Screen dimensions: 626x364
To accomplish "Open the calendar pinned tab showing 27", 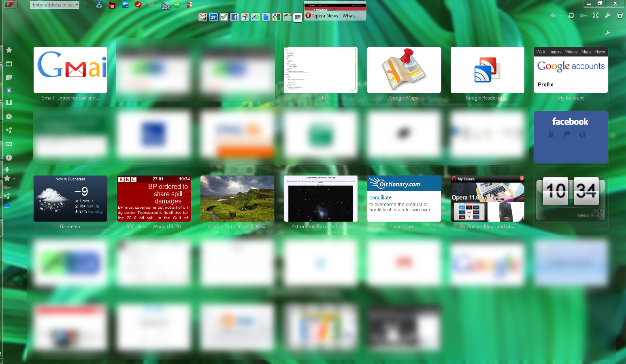I will point(213,17).
